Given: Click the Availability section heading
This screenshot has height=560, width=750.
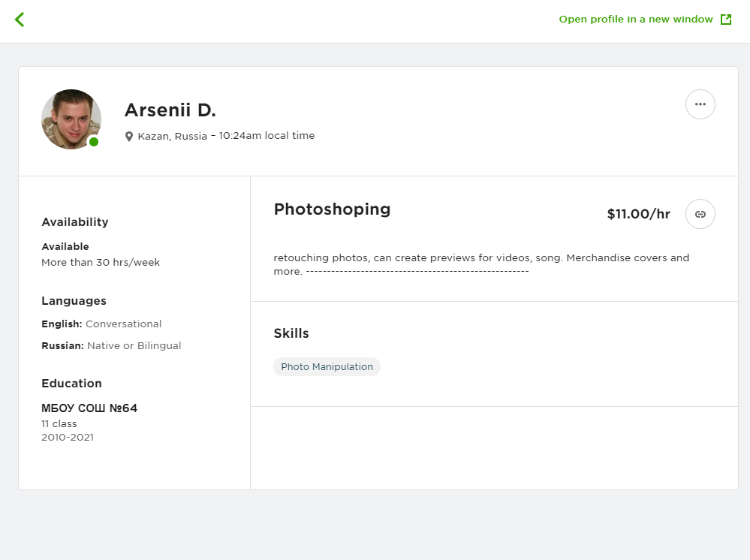Looking at the screenshot, I should point(75,222).
